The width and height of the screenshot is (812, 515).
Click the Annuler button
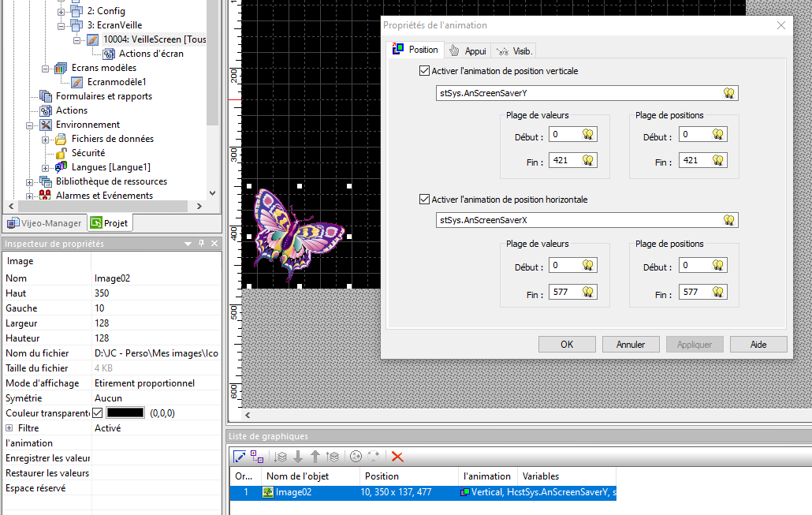tap(630, 345)
